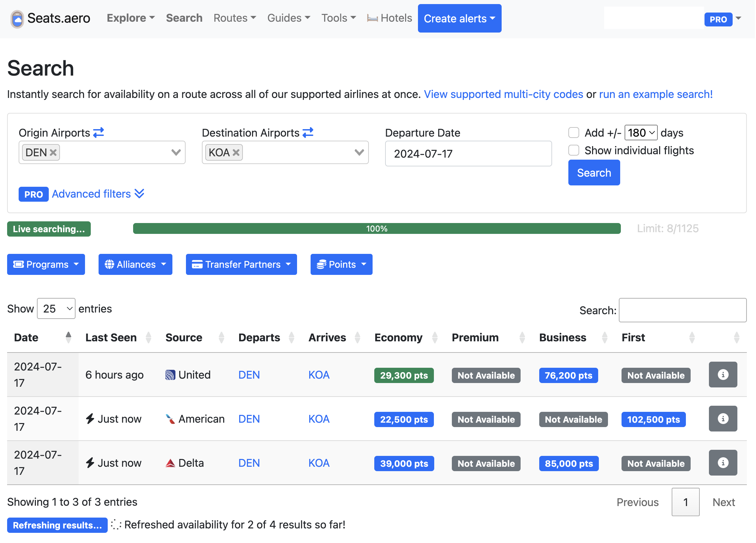Go to Search in the navbar

184,18
